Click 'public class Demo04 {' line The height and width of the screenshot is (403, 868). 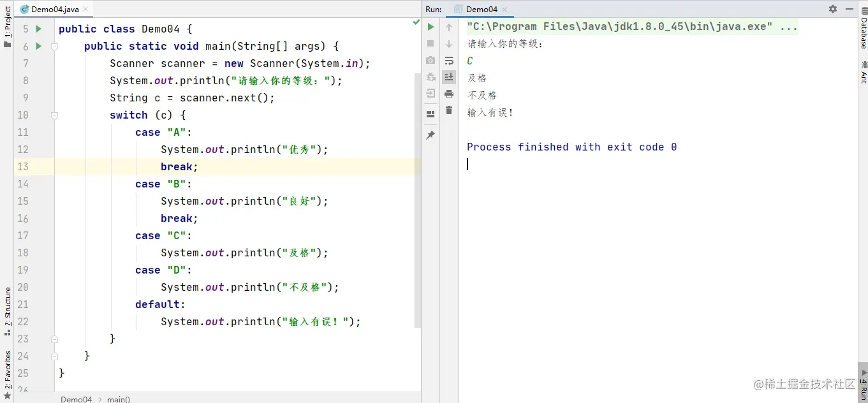pos(125,29)
